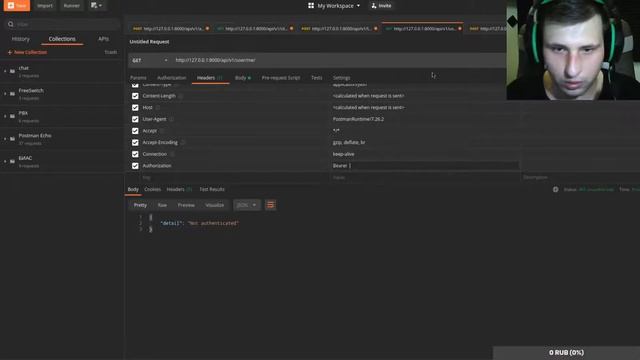
Task: Uncheck the Connection header checkbox
Action: click(x=135, y=154)
